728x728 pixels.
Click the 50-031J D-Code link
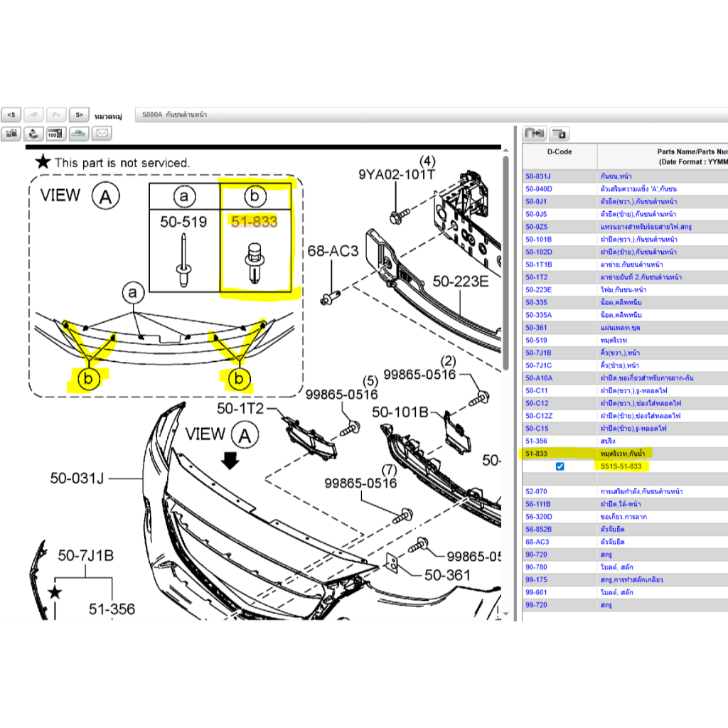(538, 176)
